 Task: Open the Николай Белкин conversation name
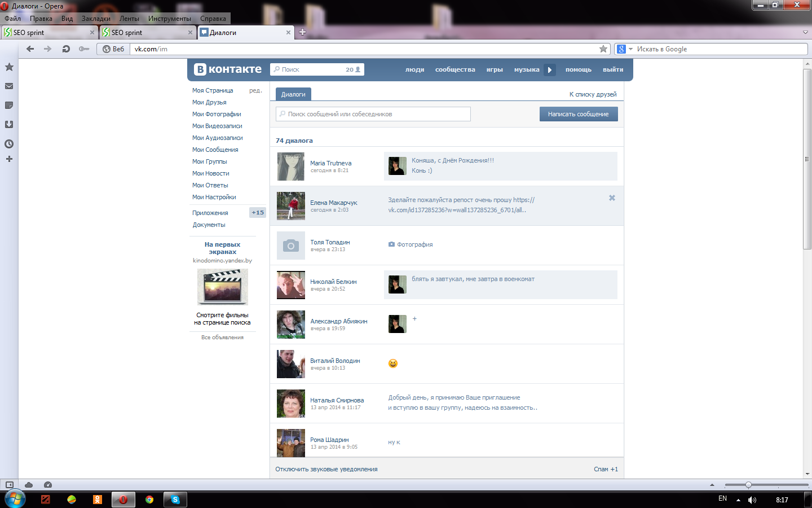(x=333, y=282)
